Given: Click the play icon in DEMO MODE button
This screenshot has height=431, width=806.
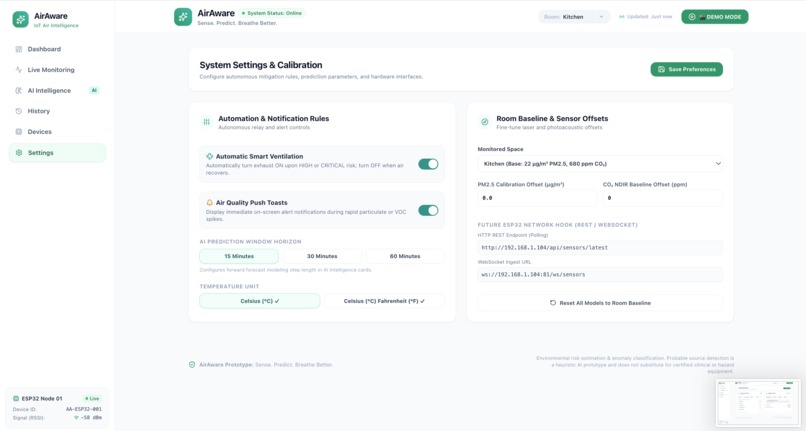Looking at the screenshot, I should [692, 17].
